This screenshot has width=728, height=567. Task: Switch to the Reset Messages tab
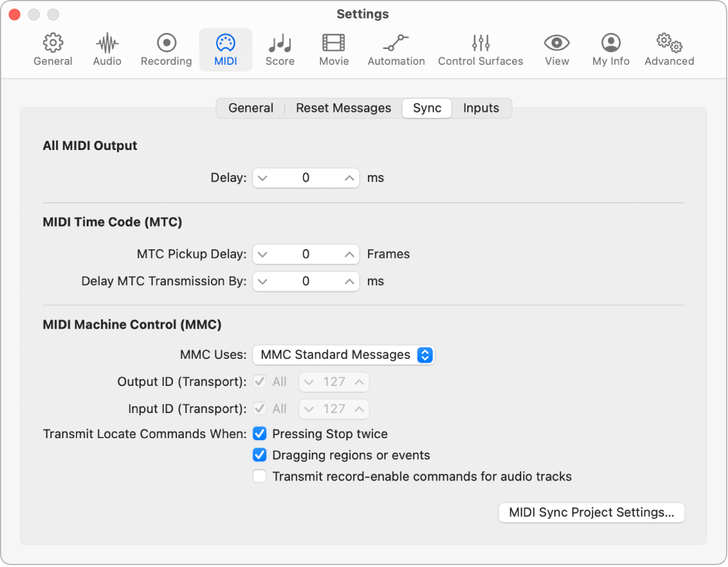pos(344,108)
